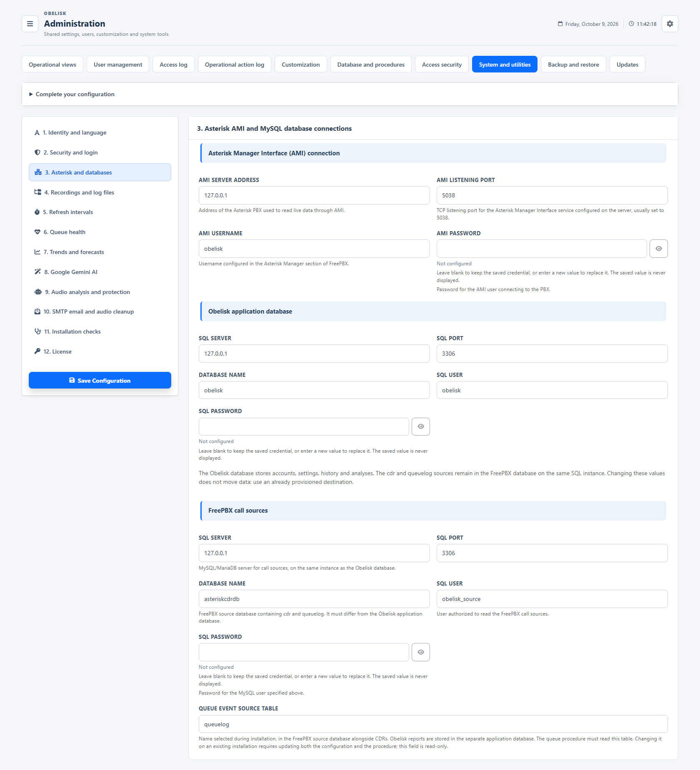Click the License key icon

coord(37,351)
